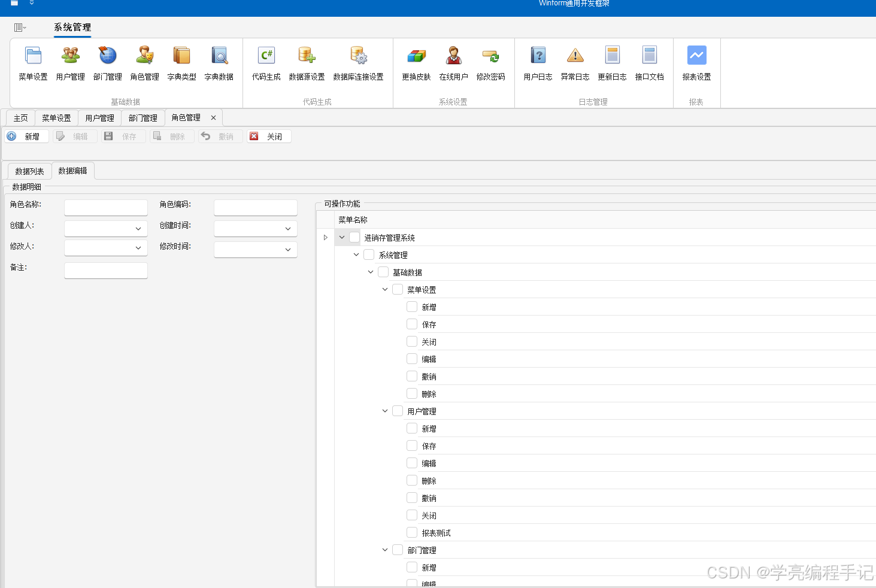Check 新增 under 菜单设置

coord(412,307)
